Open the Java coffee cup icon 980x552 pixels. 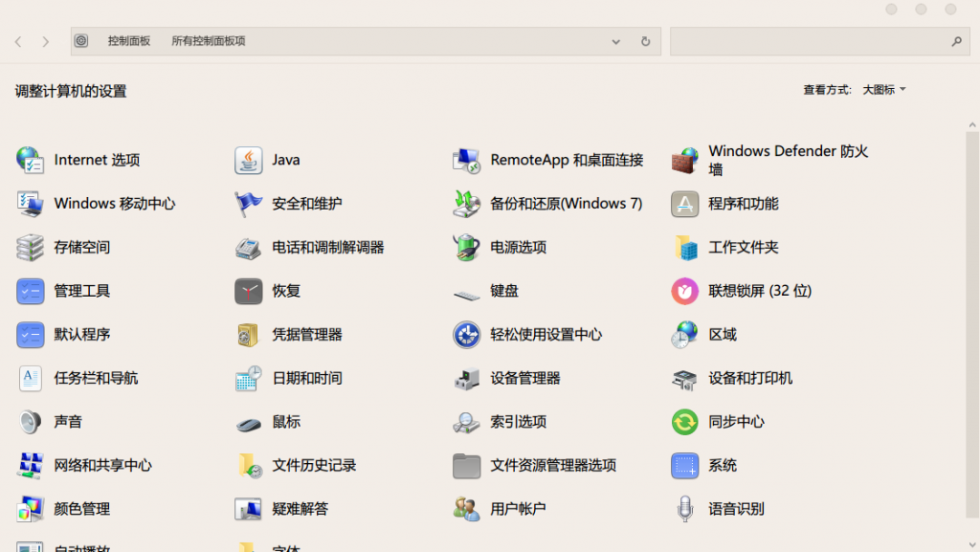[x=248, y=161]
